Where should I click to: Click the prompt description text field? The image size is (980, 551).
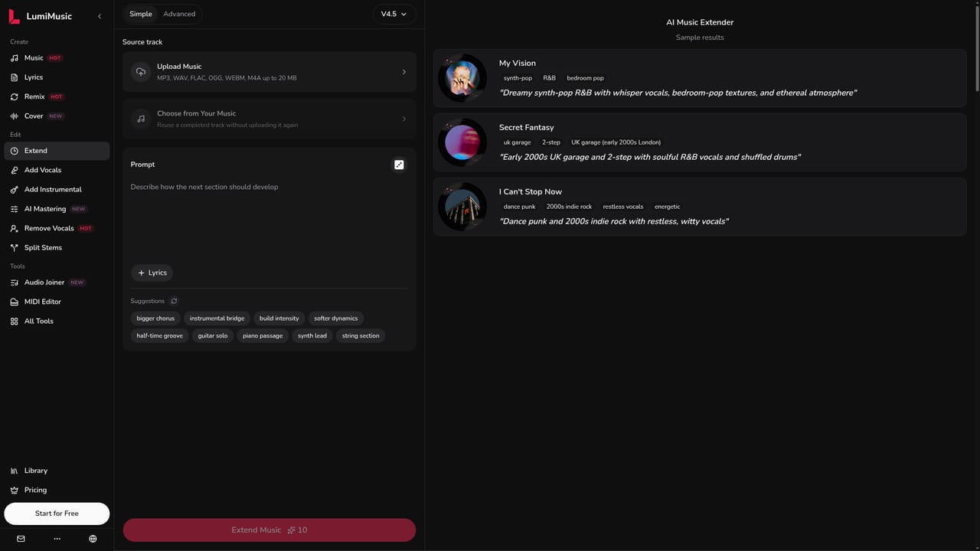269,218
